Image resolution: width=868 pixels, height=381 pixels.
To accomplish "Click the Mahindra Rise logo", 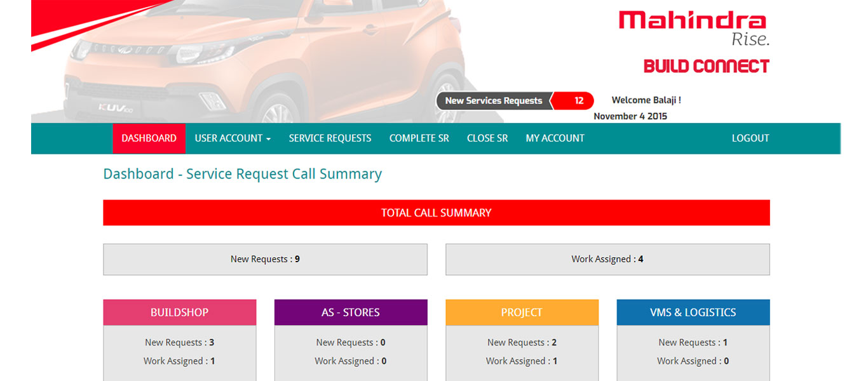I will pos(695,29).
